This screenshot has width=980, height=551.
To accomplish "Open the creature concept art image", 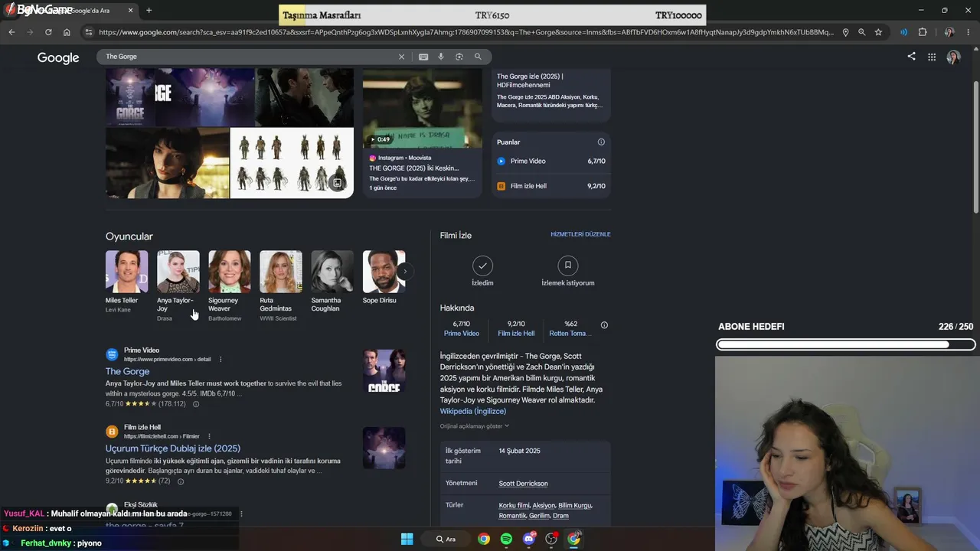I will coord(292,163).
